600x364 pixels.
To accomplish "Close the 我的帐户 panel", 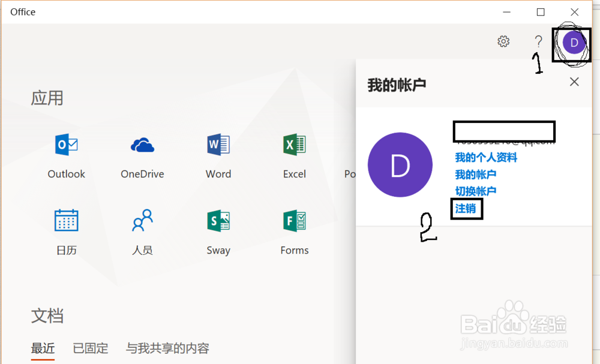I will coord(574,82).
